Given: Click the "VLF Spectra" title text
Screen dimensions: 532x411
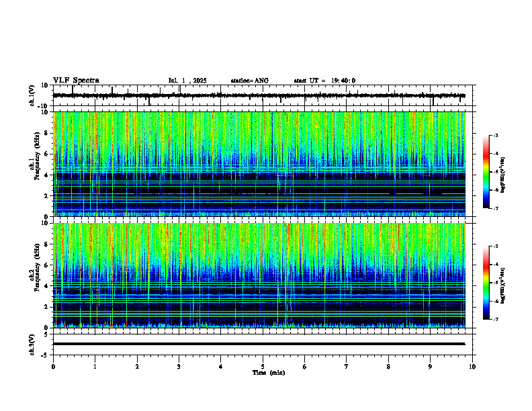Looking at the screenshot, I should coord(76,81).
